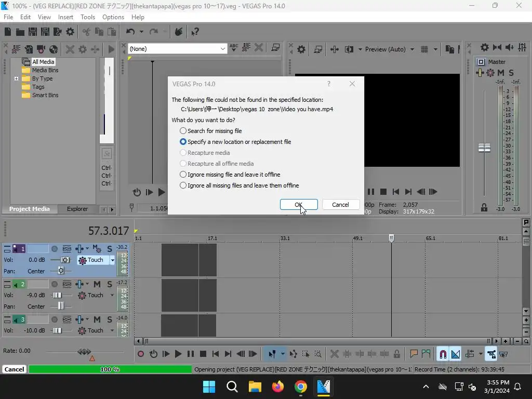This screenshot has height=399, width=532.
Task: Select Ignore all missing files and leave them offline
Action: tap(239, 185)
